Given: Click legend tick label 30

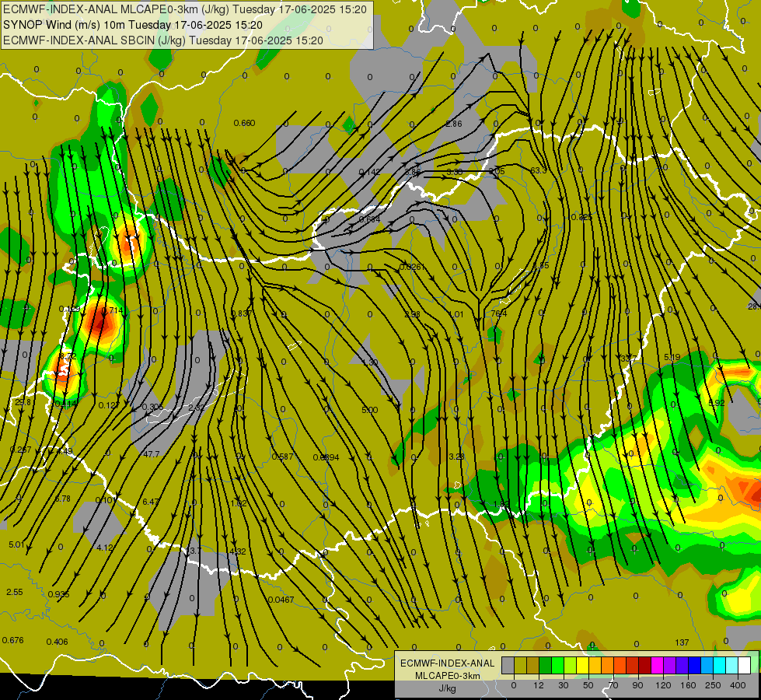Looking at the screenshot, I should (564, 685).
